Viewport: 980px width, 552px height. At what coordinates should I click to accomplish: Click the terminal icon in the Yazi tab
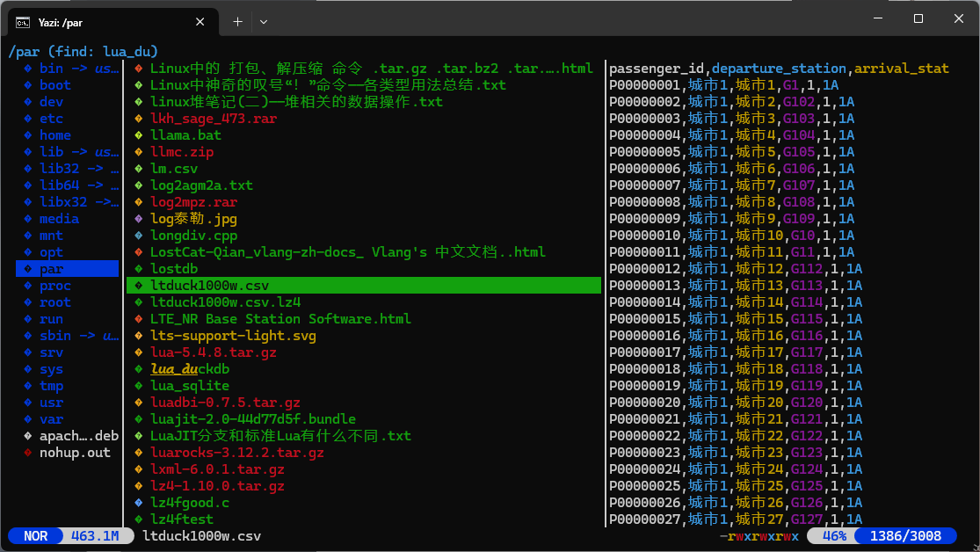(23, 23)
